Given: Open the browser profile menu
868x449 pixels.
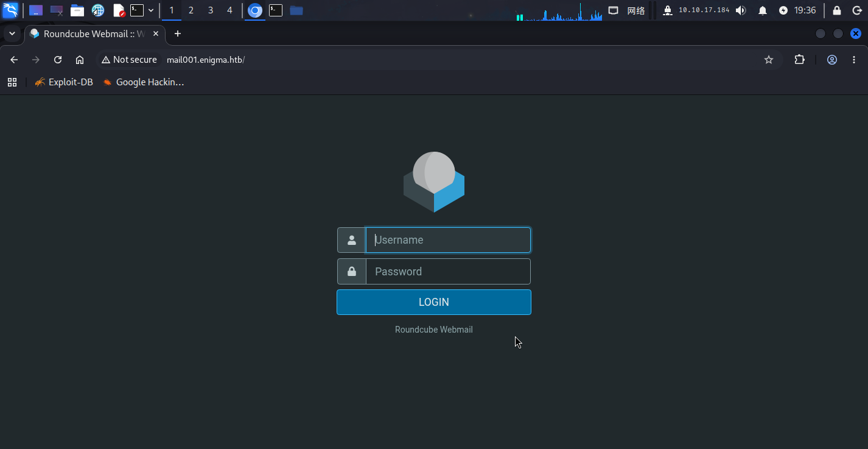Looking at the screenshot, I should [x=832, y=60].
